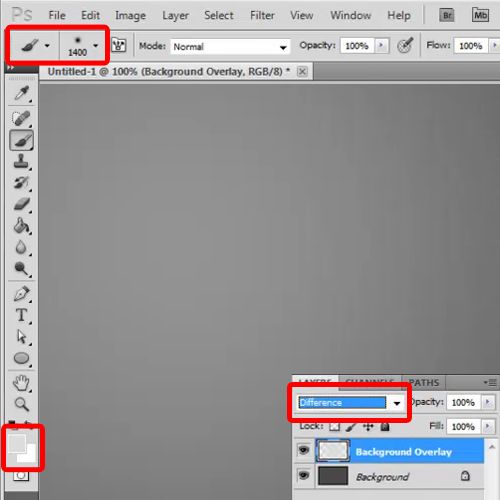500x500 pixels.
Task: Choose the Eraser tool
Action: tap(22, 205)
